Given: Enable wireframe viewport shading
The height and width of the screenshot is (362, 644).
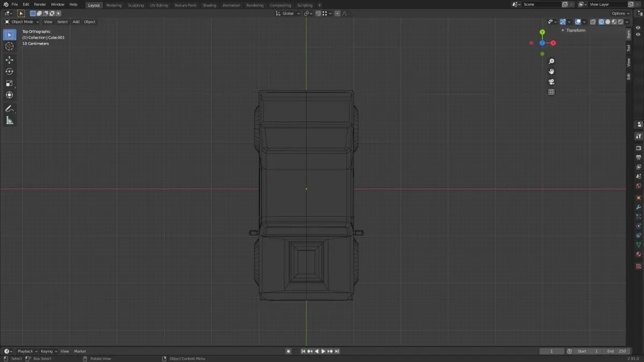Looking at the screenshot, I should [602, 22].
